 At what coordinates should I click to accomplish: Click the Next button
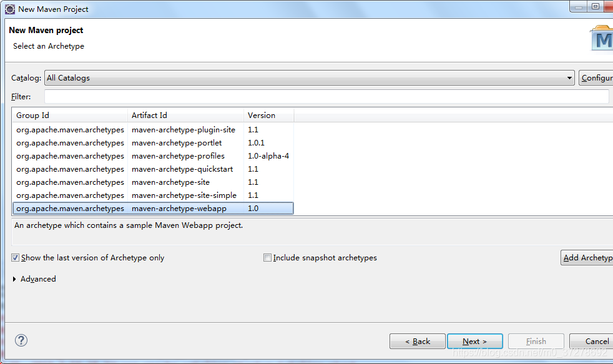pyautogui.click(x=474, y=342)
